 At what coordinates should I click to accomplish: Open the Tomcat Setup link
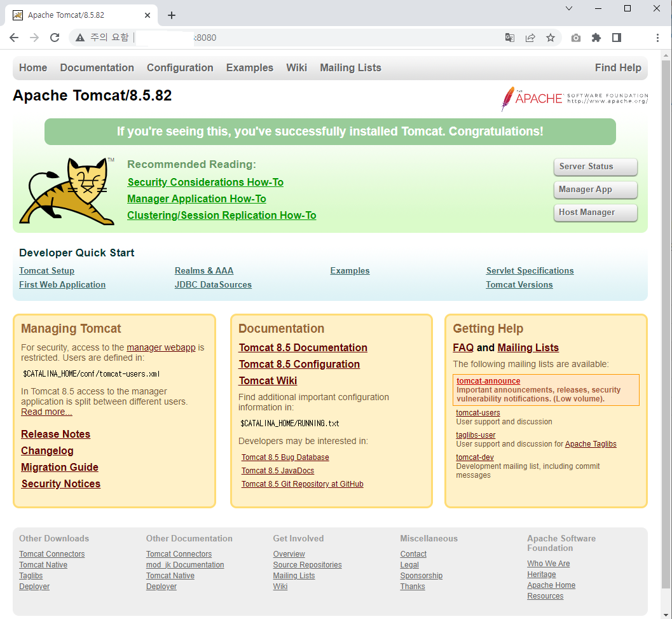pyautogui.click(x=46, y=270)
